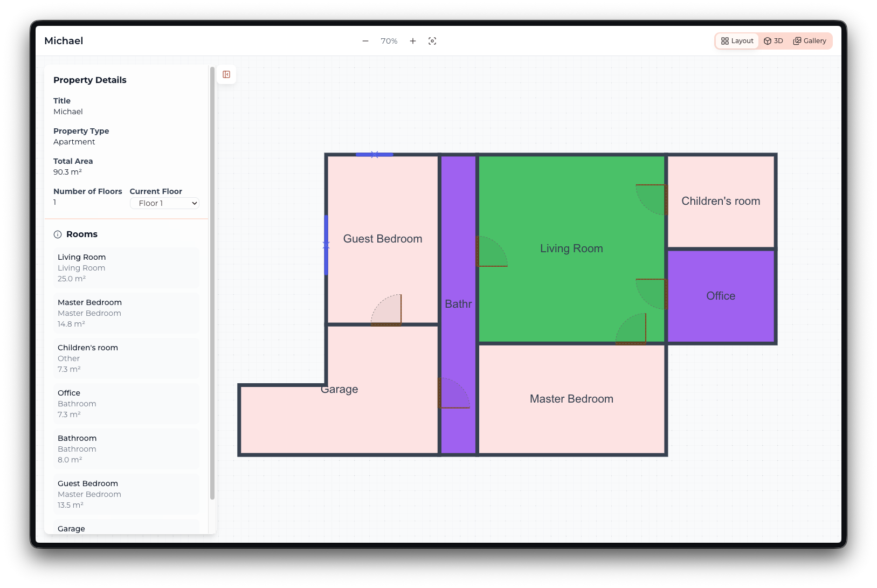Click the zoom in plus icon
This screenshot has width=877, height=588.
click(x=413, y=40)
